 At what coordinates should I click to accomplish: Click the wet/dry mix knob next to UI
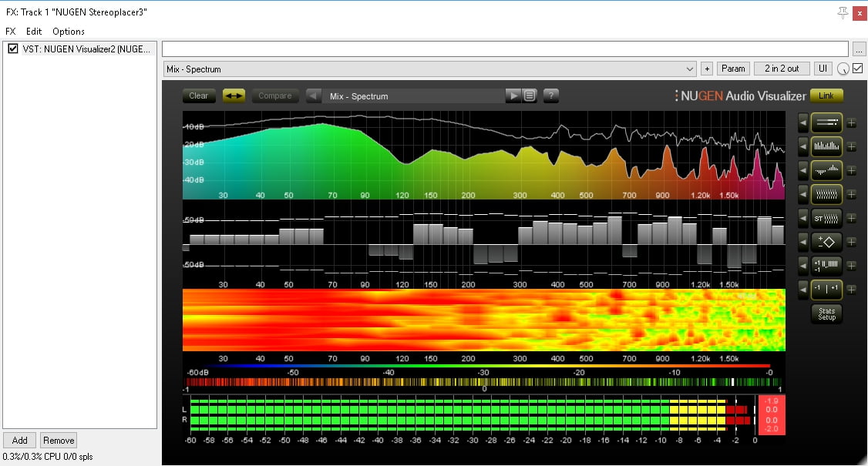pos(843,69)
